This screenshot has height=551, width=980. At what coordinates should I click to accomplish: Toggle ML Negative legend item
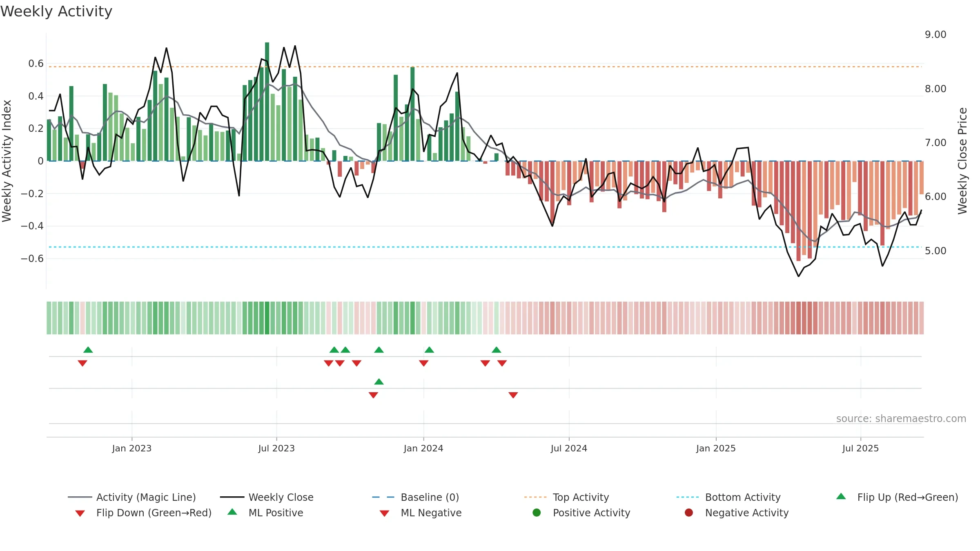tap(421, 513)
